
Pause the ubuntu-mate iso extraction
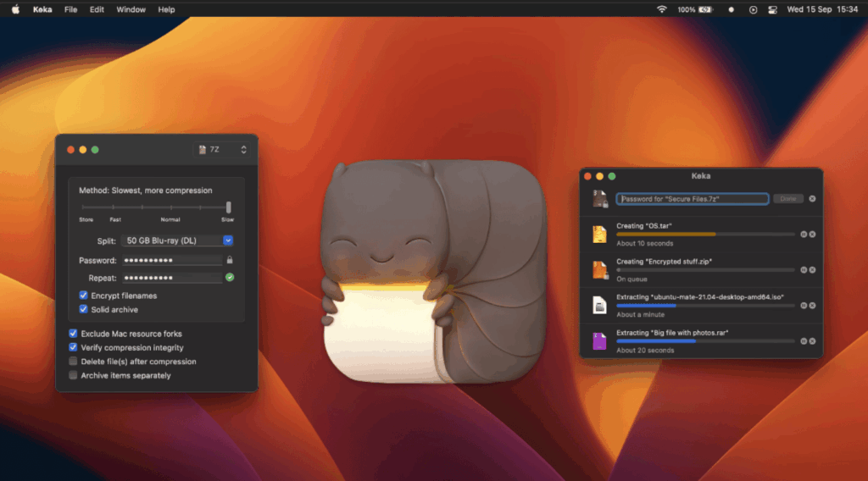pyautogui.click(x=804, y=306)
